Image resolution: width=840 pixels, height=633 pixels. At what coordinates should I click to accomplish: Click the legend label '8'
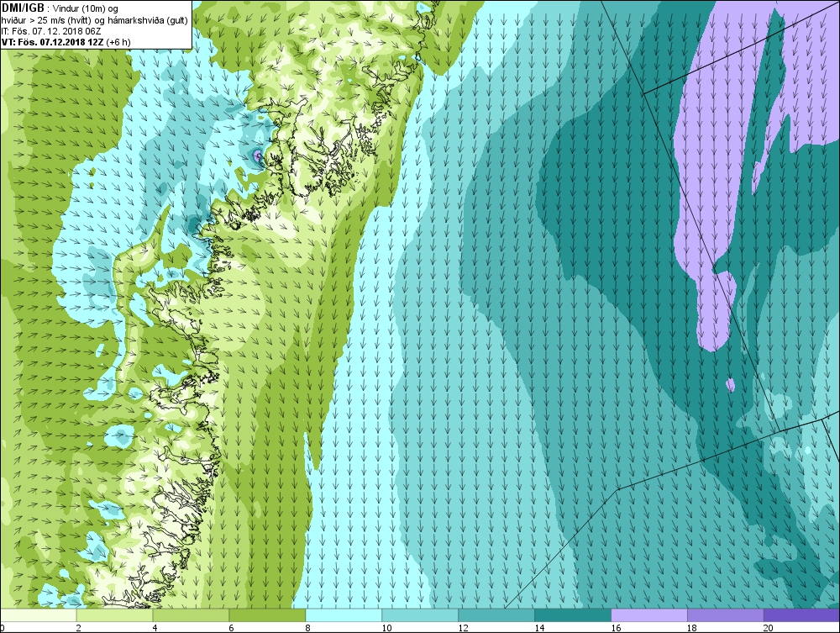point(308,628)
